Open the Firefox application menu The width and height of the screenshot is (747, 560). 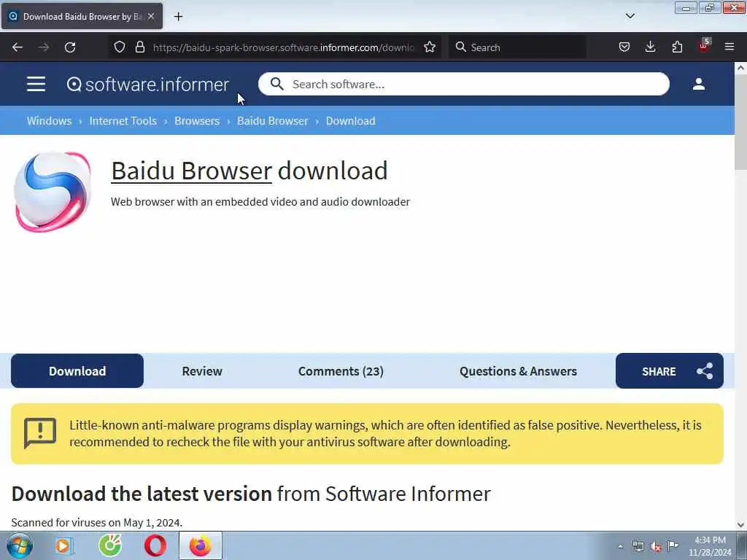[729, 47]
